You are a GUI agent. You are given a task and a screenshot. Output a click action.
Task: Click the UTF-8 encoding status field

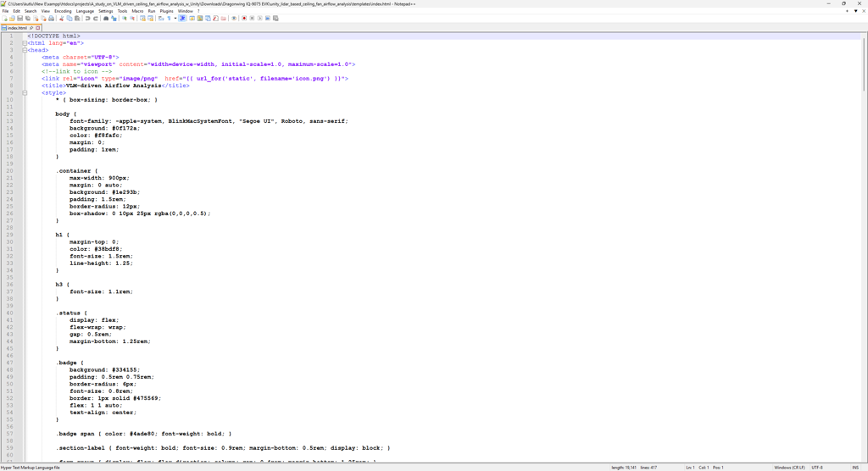coord(817,468)
